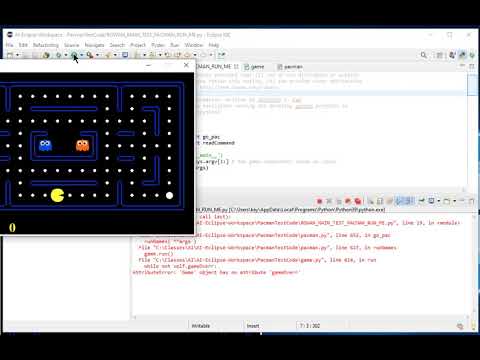
Task: Open the Project menu
Action: (138, 45)
